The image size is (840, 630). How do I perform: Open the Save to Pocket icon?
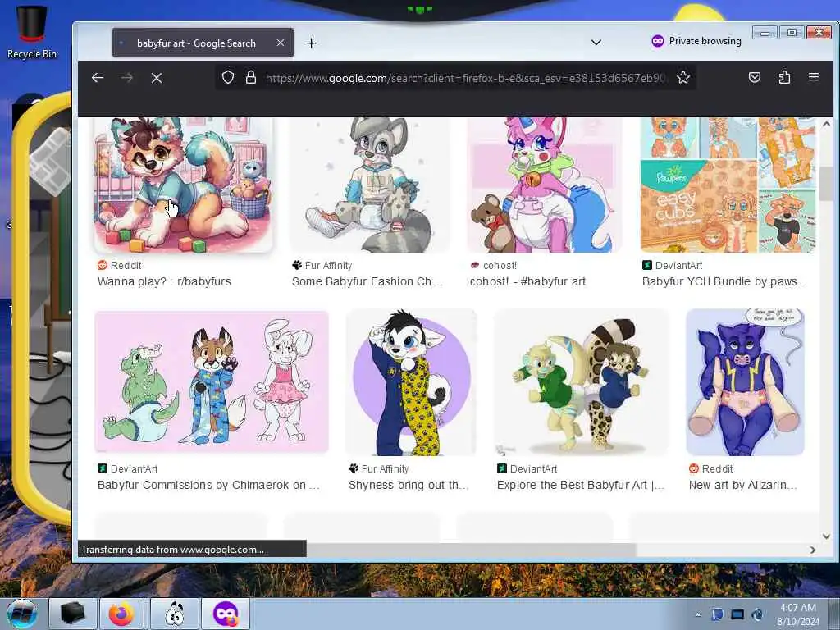755,77
